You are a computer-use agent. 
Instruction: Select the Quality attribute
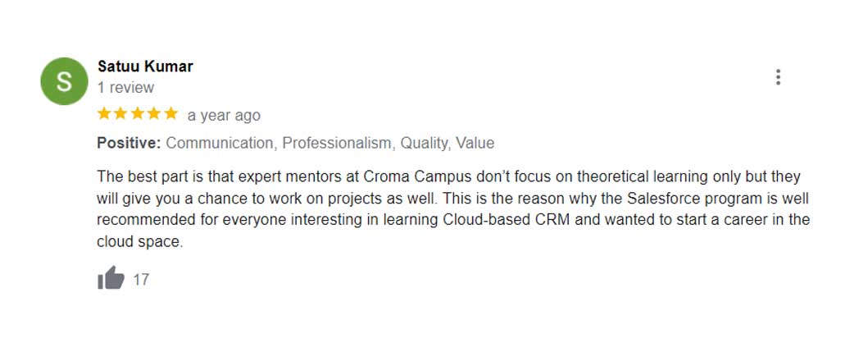pos(425,143)
